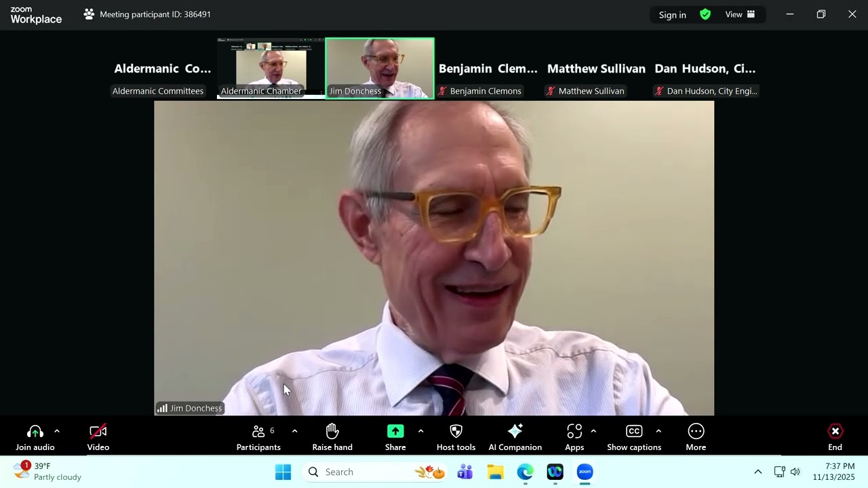Open the Participants panel
This screenshot has width=868, height=488.
pyautogui.click(x=258, y=437)
